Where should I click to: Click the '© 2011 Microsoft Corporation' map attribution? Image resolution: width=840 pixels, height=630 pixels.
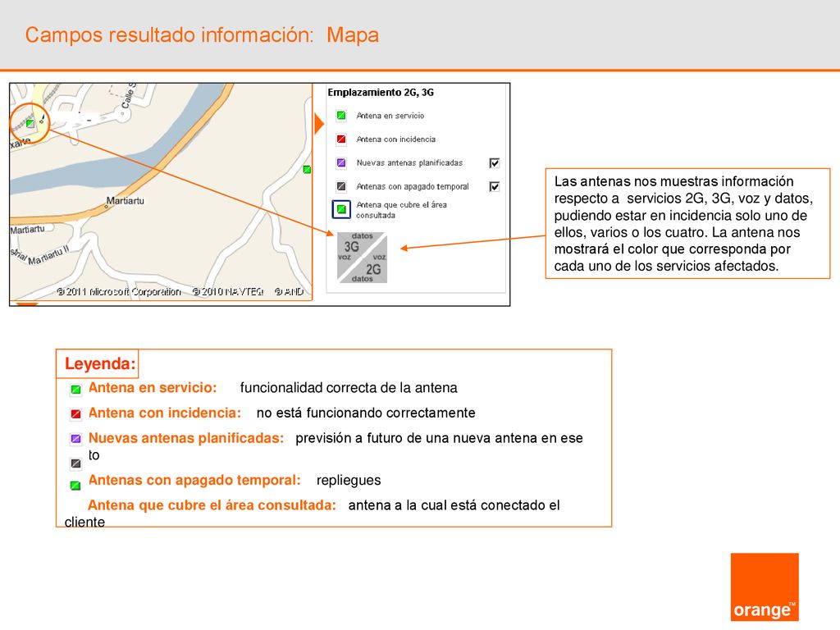[119, 291]
